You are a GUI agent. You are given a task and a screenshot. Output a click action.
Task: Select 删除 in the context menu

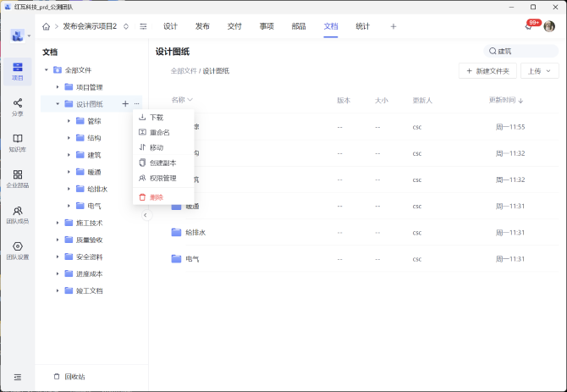pyautogui.click(x=156, y=197)
